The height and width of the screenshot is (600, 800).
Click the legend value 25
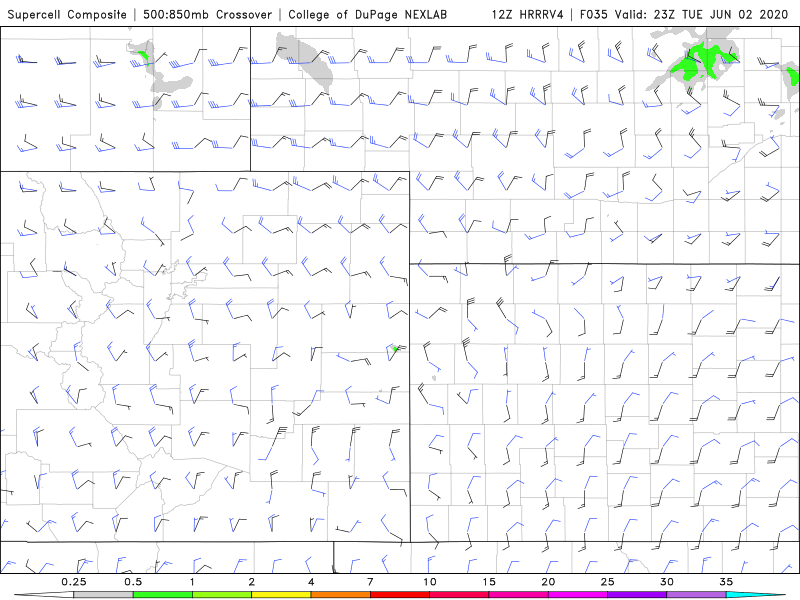pyautogui.click(x=607, y=582)
